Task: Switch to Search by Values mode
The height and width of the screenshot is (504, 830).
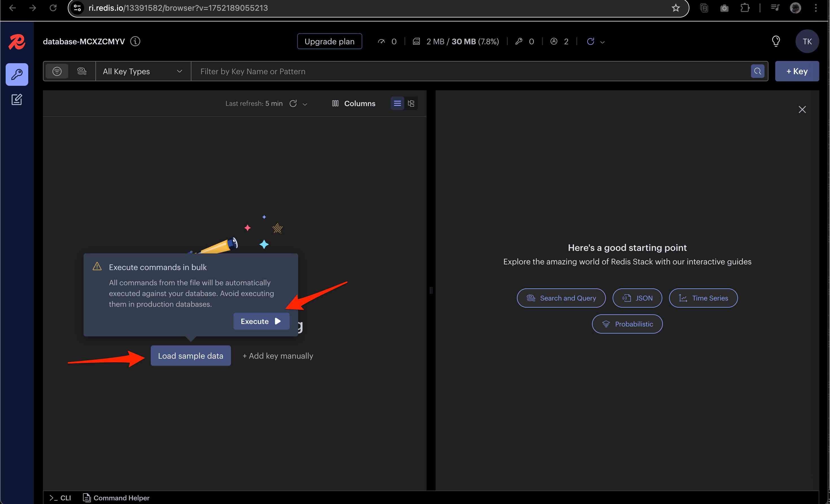Action: coord(82,71)
